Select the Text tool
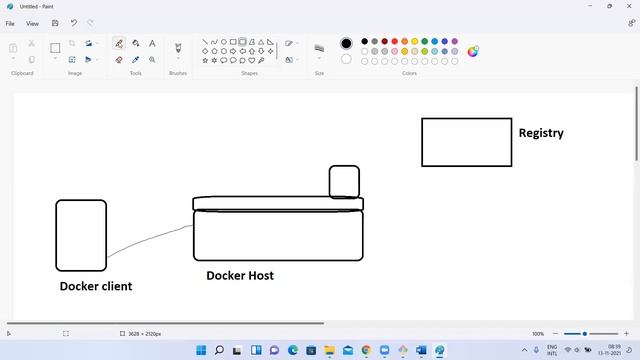 click(152, 43)
